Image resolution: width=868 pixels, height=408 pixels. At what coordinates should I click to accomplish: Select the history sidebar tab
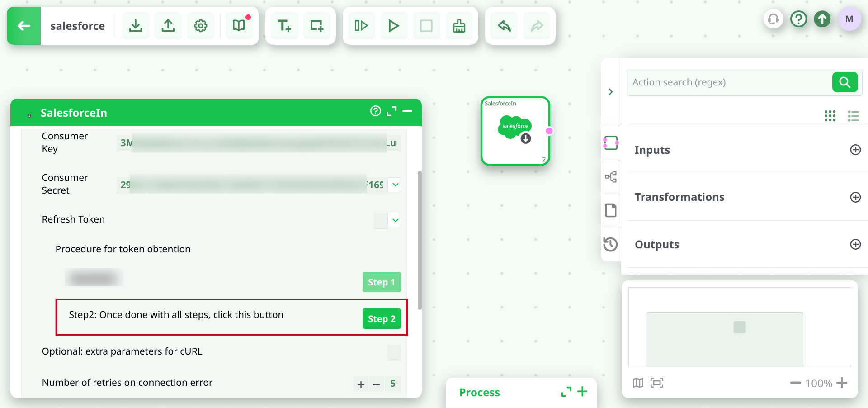tap(610, 244)
